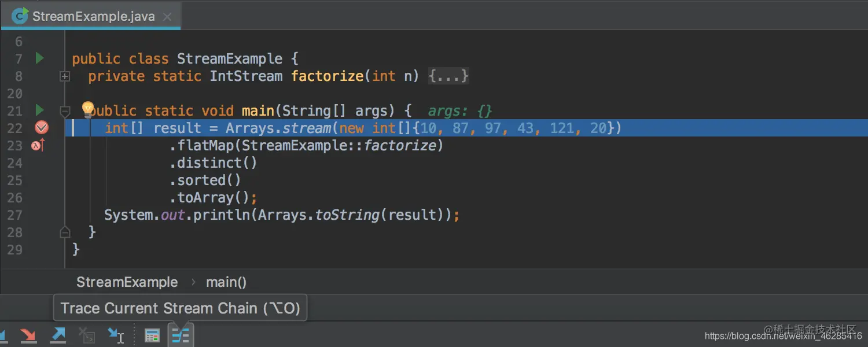Viewport: 868px width, 347px height.
Task: Click the .distinct() call in code
Action: point(214,163)
